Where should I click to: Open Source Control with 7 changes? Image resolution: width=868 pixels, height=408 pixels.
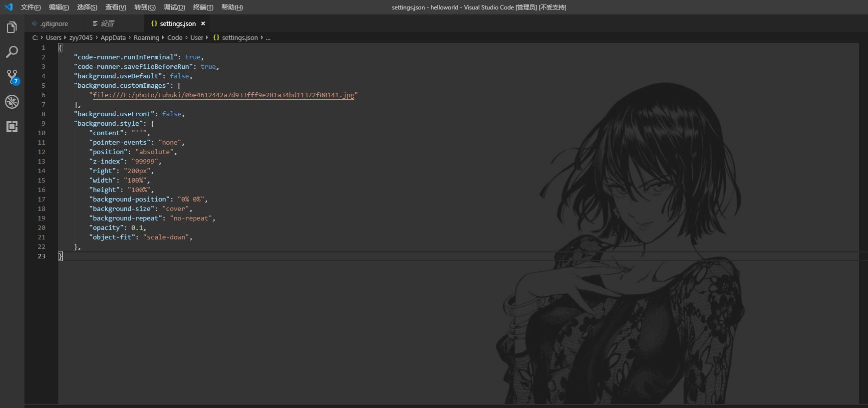(x=12, y=76)
